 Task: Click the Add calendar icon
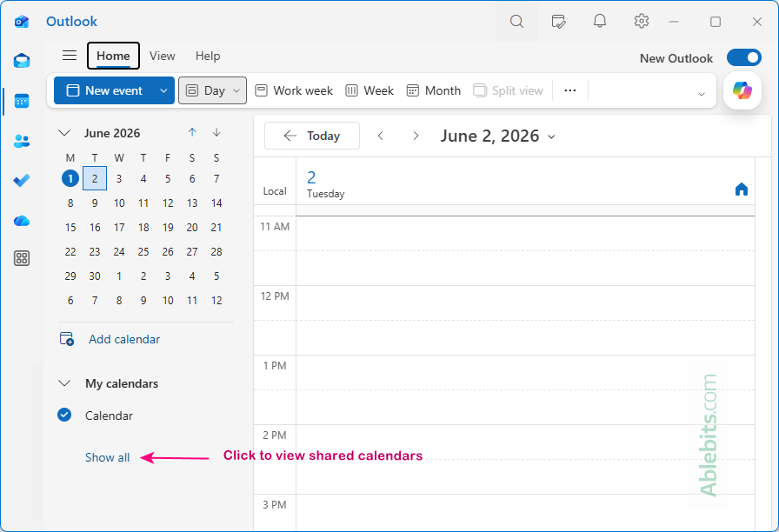[67, 339]
